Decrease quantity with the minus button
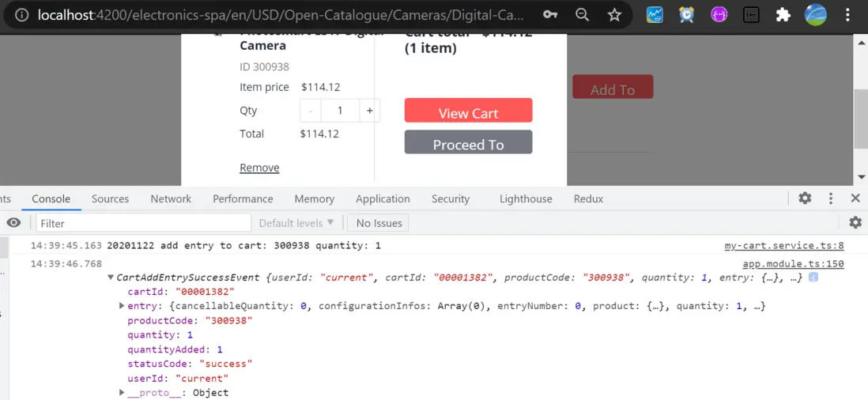The height and width of the screenshot is (400, 868). 311,111
